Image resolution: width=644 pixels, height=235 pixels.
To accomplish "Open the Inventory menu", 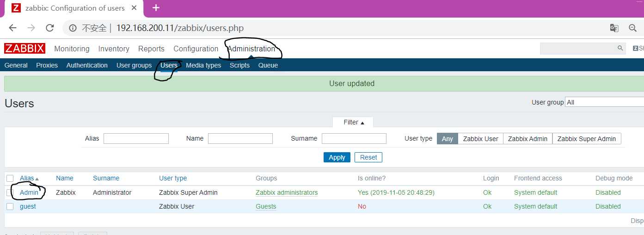I will coord(114,49).
